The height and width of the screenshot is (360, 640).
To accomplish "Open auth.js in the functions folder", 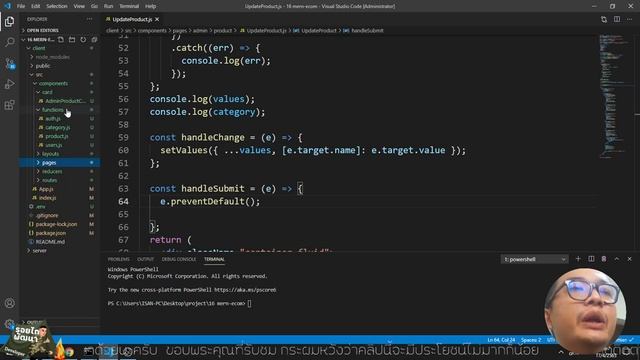I will (x=53, y=119).
